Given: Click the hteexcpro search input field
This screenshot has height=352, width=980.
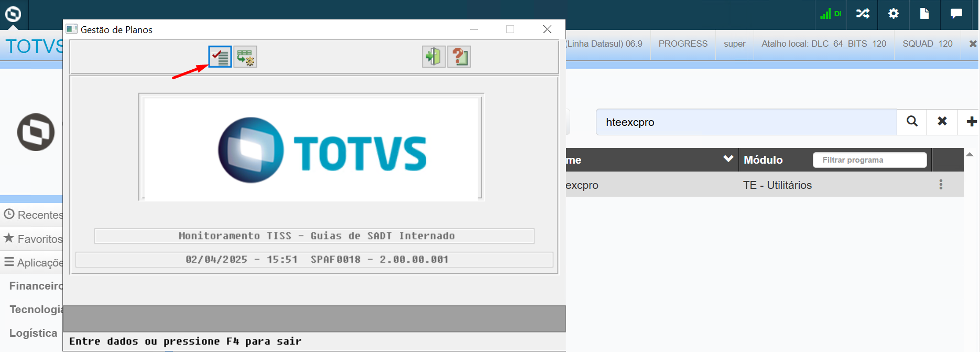Looking at the screenshot, I should (x=746, y=122).
